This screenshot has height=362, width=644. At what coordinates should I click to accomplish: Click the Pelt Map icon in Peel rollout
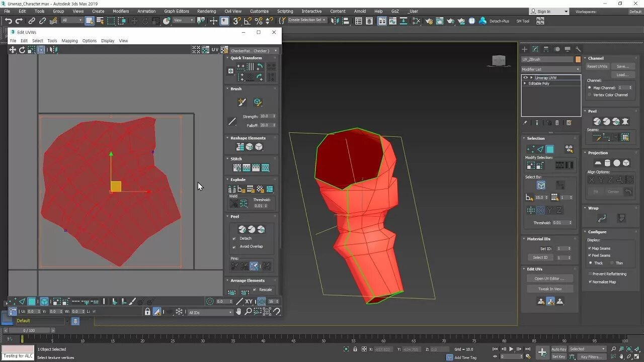click(625, 122)
